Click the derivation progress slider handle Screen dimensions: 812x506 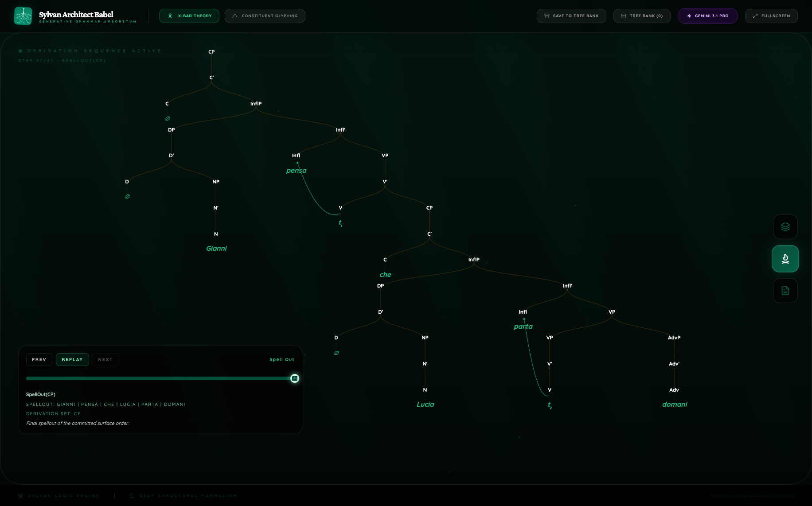295,378
